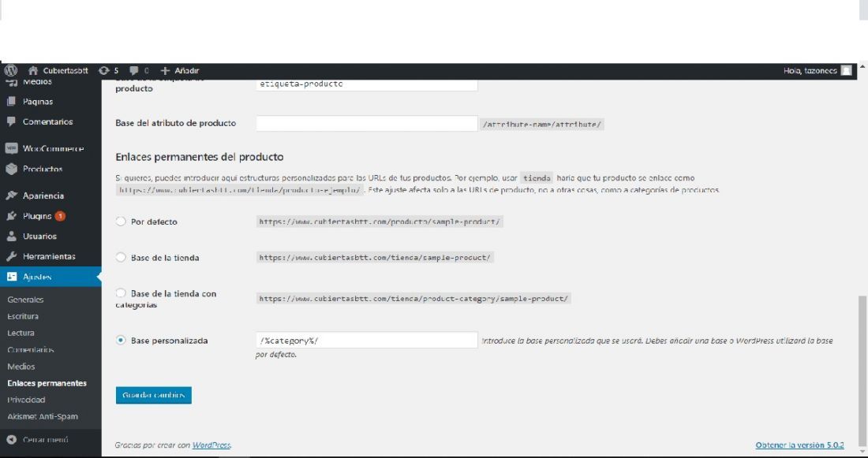
Task: Click the Por defecto sample-product URL
Action: click(x=380, y=222)
